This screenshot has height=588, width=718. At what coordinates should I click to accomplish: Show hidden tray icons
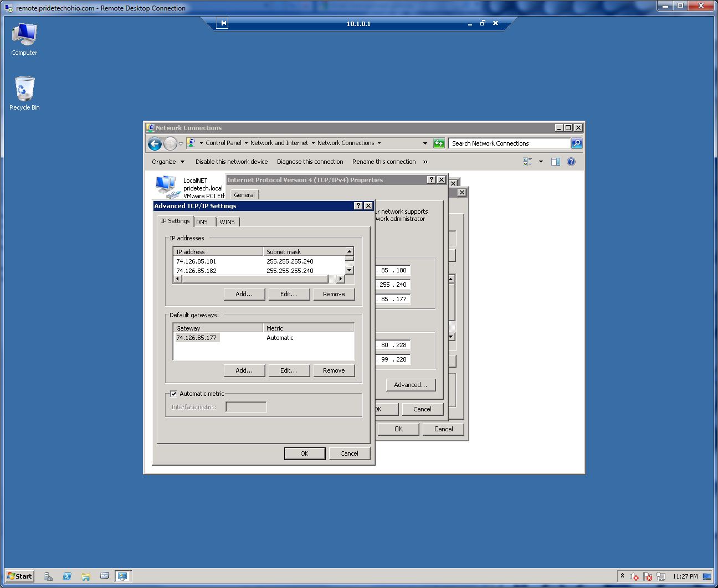pyautogui.click(x=622, y=576)
